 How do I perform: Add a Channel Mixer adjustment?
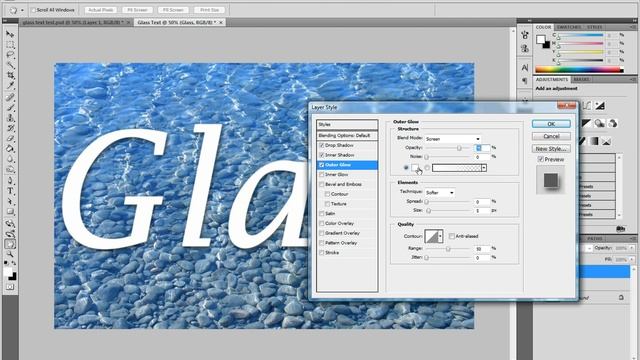pos(612,123)
